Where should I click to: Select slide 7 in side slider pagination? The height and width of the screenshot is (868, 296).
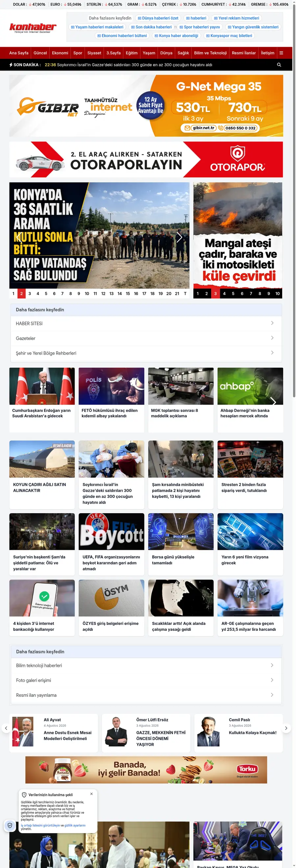tap(251, 294)
